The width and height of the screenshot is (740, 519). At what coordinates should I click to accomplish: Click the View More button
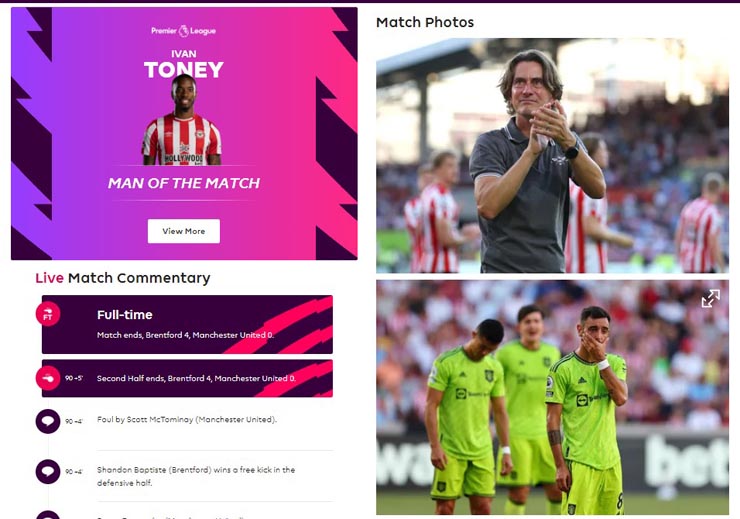184,231
